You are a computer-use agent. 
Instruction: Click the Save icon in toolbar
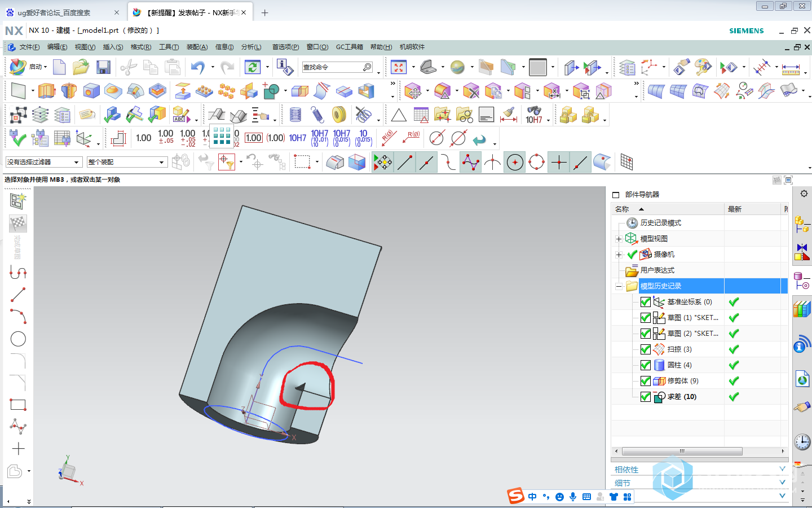[103, 68]
